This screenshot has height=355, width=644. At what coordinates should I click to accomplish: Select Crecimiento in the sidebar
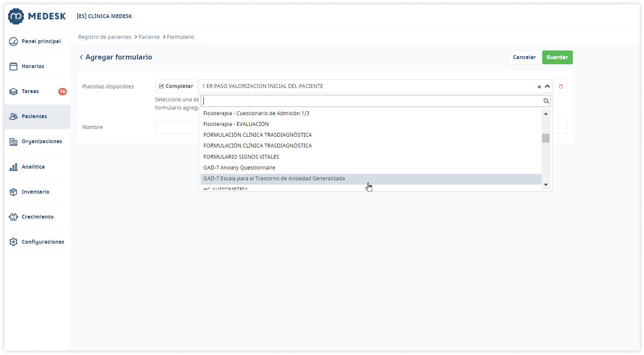pos(37,217)
